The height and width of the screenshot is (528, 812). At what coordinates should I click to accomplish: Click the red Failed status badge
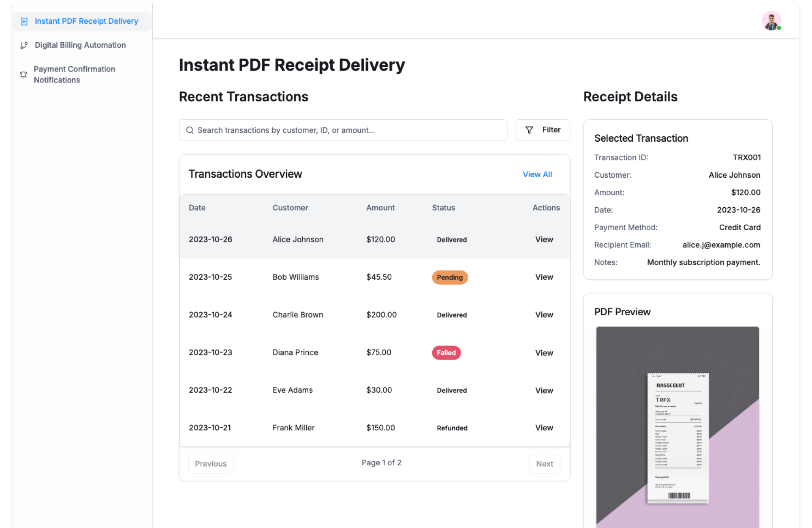(x=446, y=353)
